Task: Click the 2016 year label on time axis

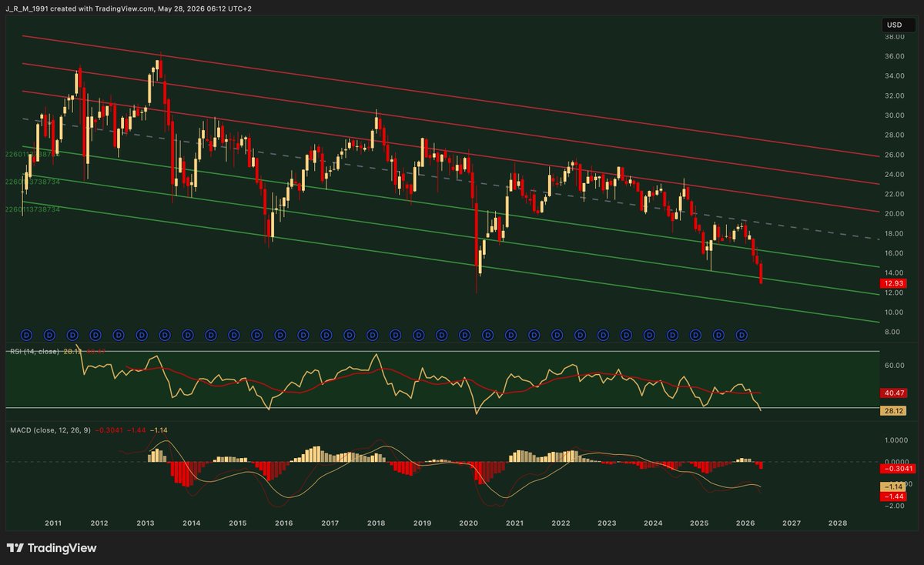Action: tap(284, 523)
